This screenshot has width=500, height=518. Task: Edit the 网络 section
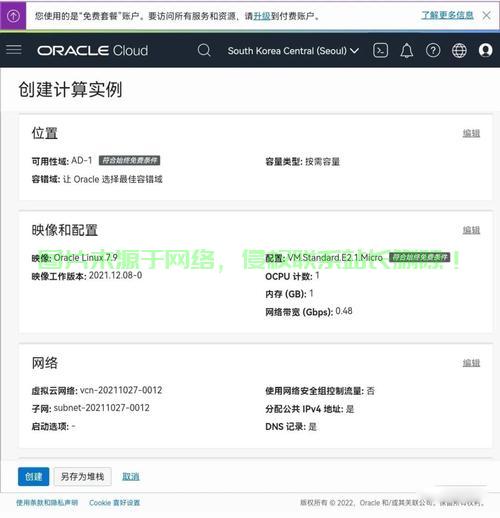pos(471,363)
